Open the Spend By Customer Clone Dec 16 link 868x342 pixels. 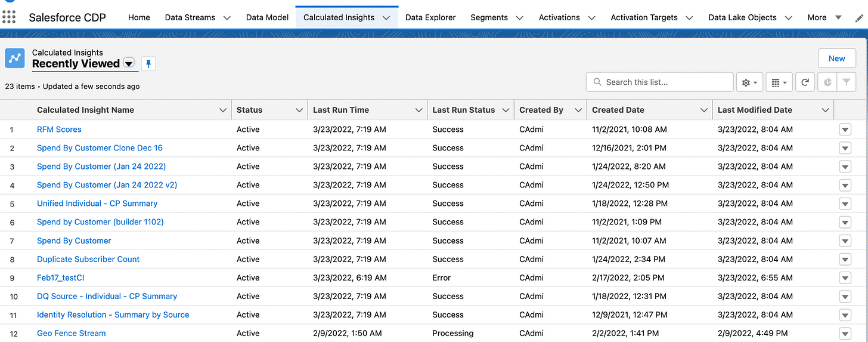[x=100, y=148]
